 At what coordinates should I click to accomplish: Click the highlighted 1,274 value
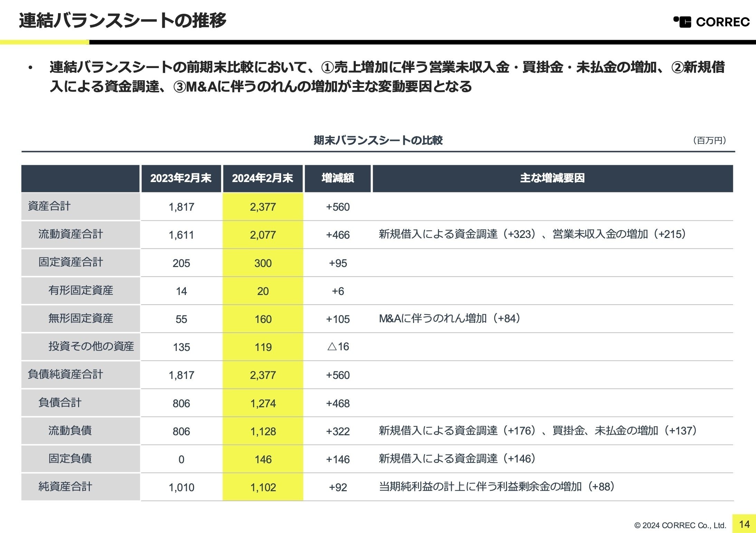coord(263,404)
